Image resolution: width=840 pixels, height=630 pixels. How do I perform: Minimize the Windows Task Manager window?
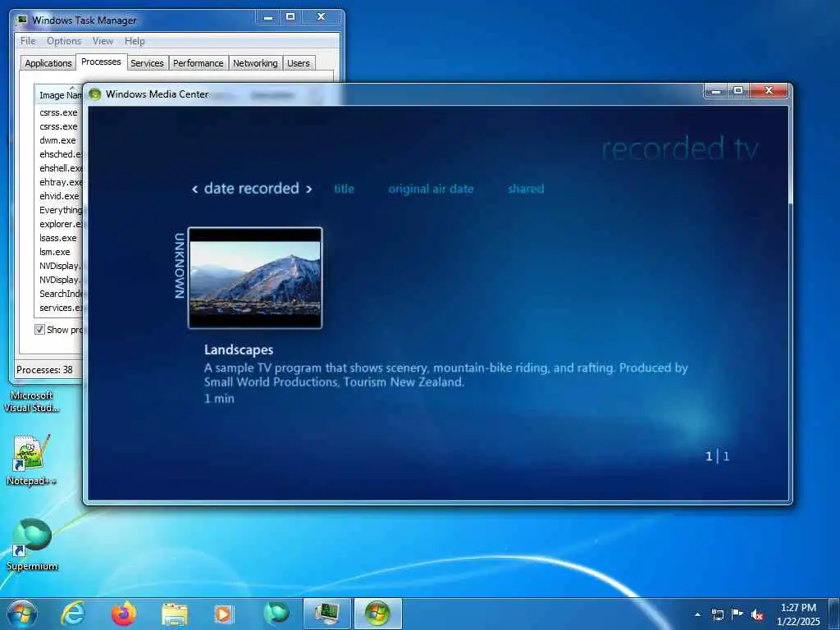(x=268, y=18)
